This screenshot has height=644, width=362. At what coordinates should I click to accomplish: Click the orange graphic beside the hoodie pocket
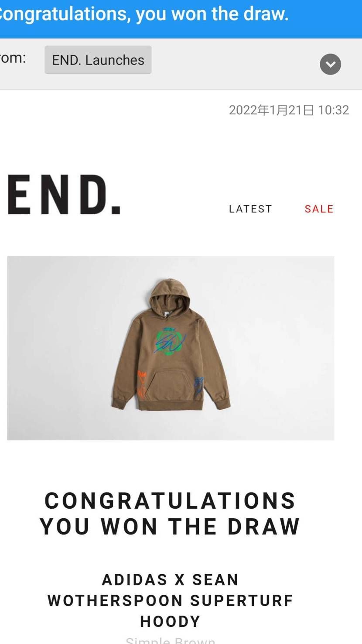coord(142,384)
